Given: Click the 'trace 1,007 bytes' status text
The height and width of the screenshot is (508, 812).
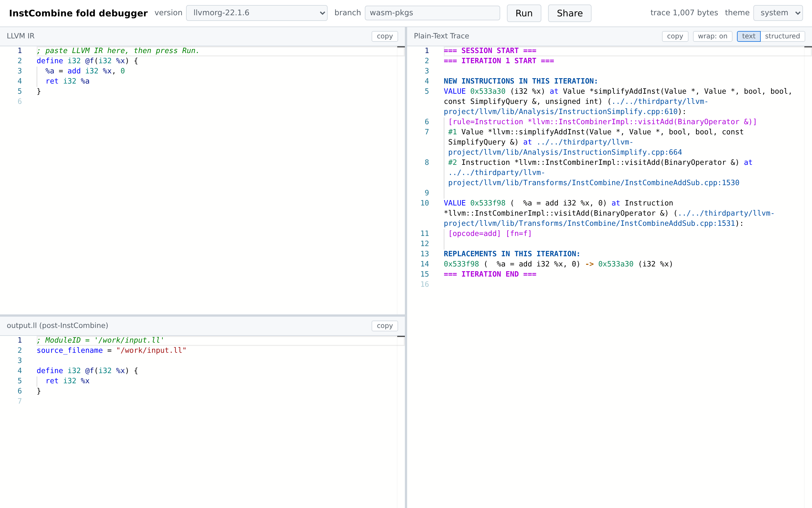Looking at the screenshot, I should coord(684,13).
